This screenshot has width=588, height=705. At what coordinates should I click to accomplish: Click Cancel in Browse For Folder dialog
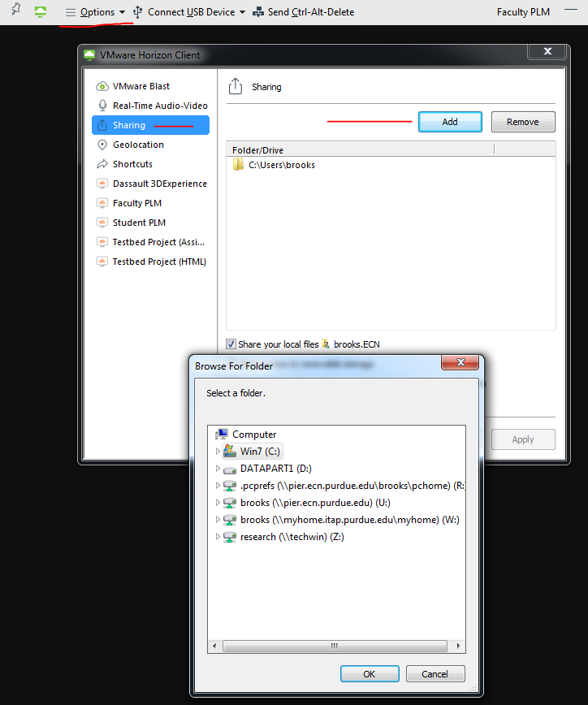435,674
